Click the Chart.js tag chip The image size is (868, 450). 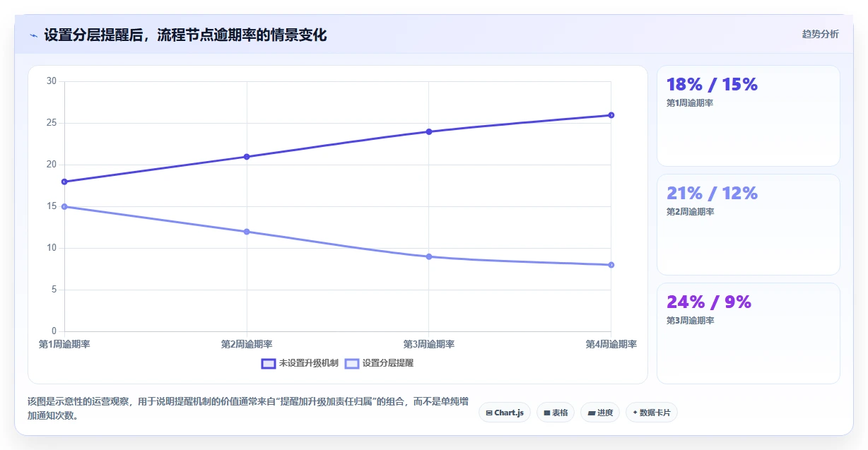coord(505,413)
